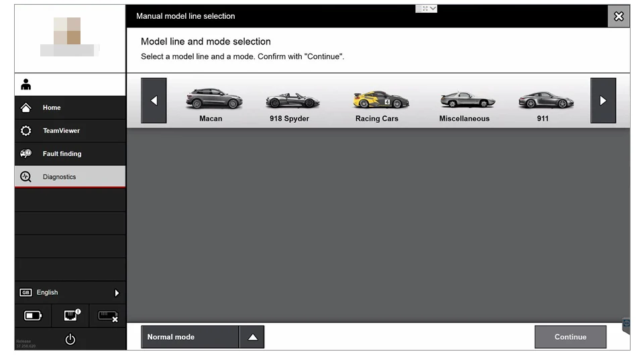The width and height of the screenshot is (644, 360).
Task: Click the Home house icon
Action: click(x=26, y=107)
